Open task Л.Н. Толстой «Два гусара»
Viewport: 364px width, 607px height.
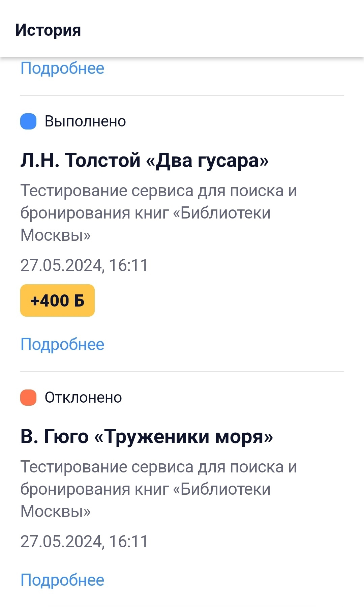144,160
